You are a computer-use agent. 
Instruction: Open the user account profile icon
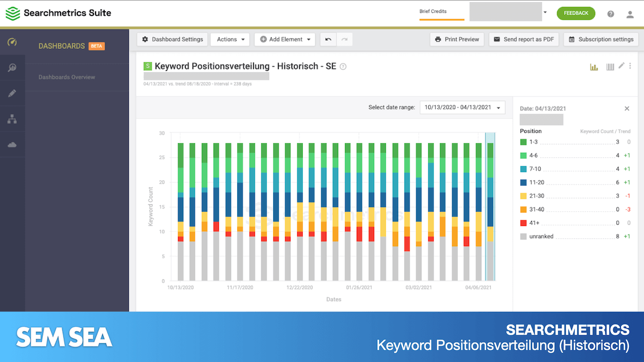coord(630,14)
